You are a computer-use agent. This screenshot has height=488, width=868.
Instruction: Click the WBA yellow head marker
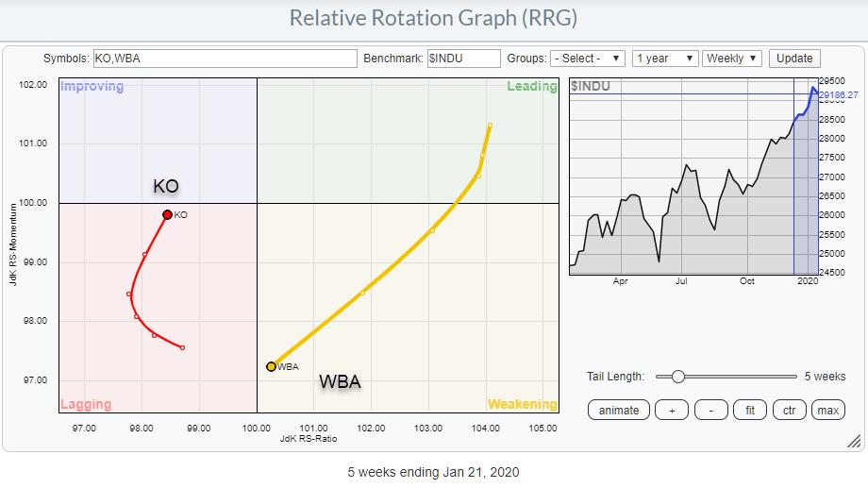(x=271, y=366)
